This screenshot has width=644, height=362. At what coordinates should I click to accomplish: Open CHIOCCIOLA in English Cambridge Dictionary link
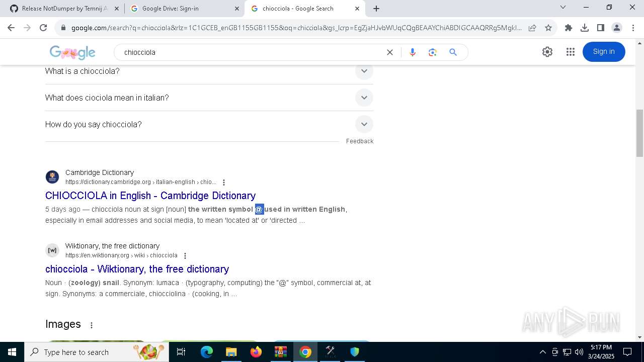coord(150,196)
